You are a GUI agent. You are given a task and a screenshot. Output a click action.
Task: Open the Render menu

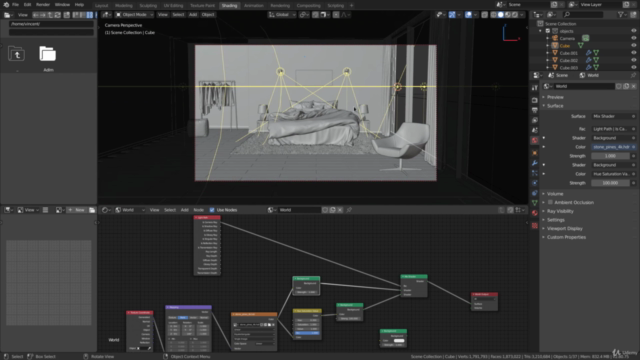point(43,4)
